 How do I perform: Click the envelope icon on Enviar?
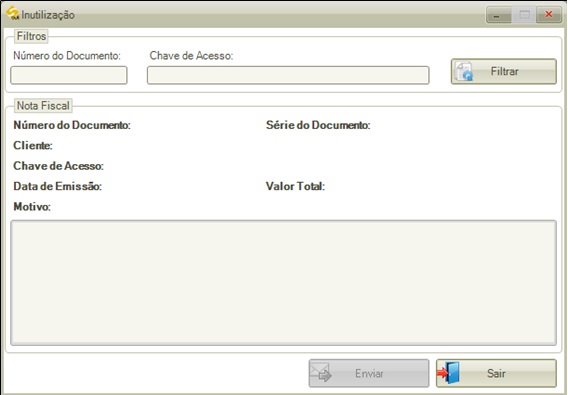click(x=321, y=373)
